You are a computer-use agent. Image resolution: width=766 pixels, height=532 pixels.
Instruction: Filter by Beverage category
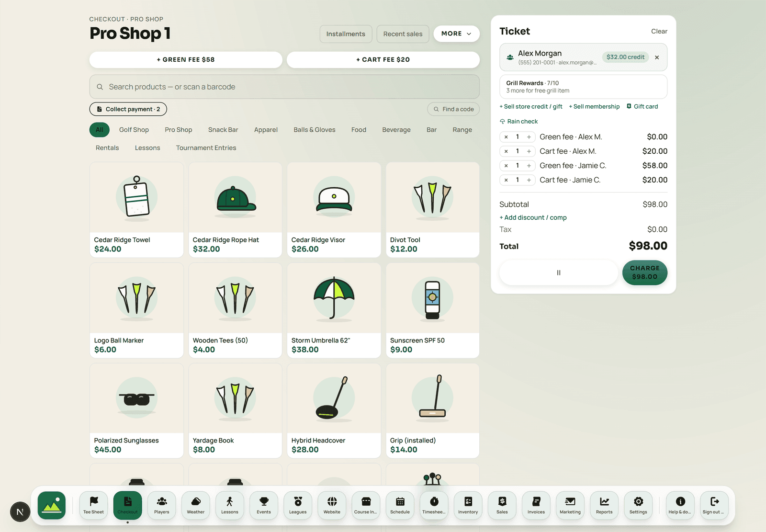(x=396, y=130)
